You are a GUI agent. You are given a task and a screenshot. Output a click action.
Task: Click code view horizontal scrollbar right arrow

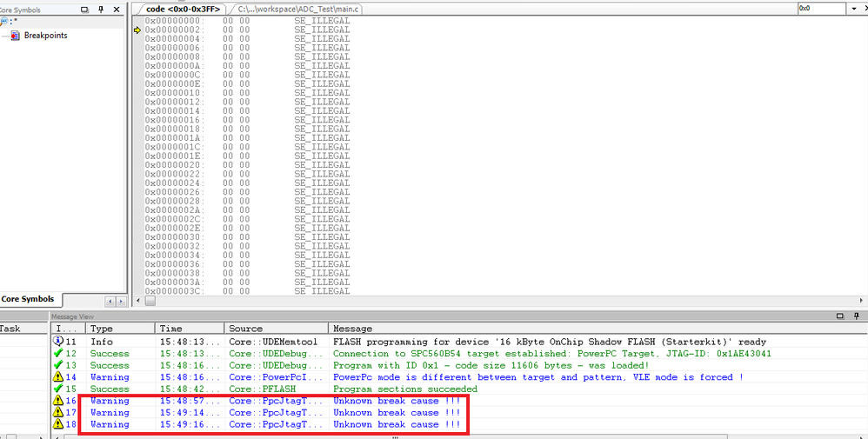coord(861,301)
